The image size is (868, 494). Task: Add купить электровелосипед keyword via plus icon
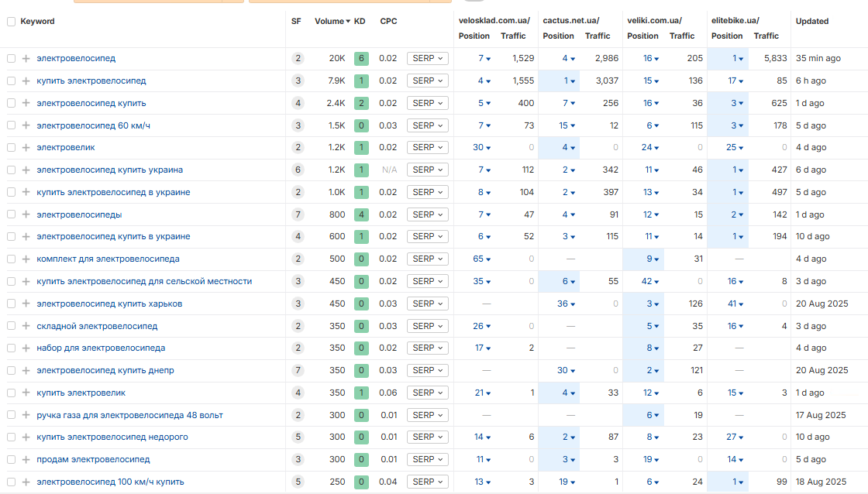[x=26, y=81]
